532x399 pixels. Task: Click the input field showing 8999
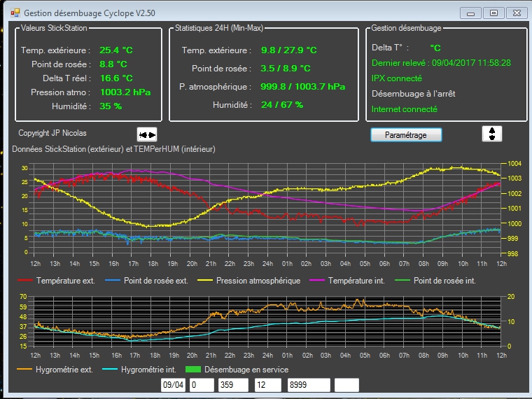click(x=309, y=385)
